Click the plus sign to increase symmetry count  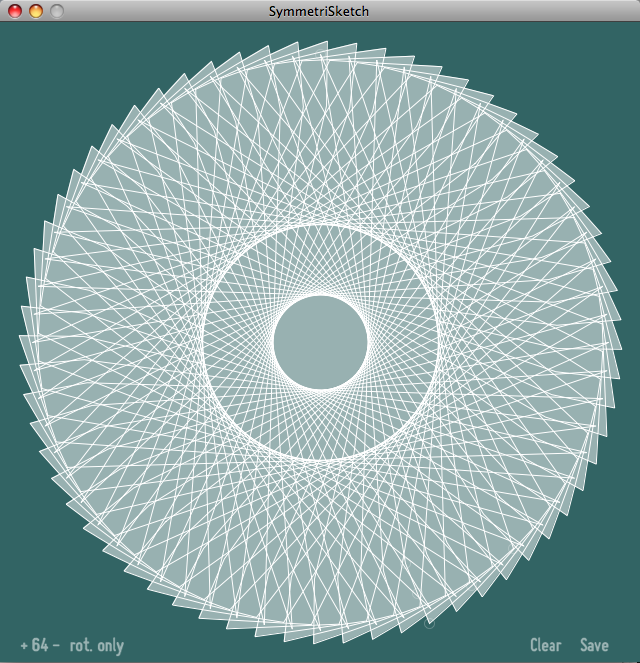click(x=24, y=646)
